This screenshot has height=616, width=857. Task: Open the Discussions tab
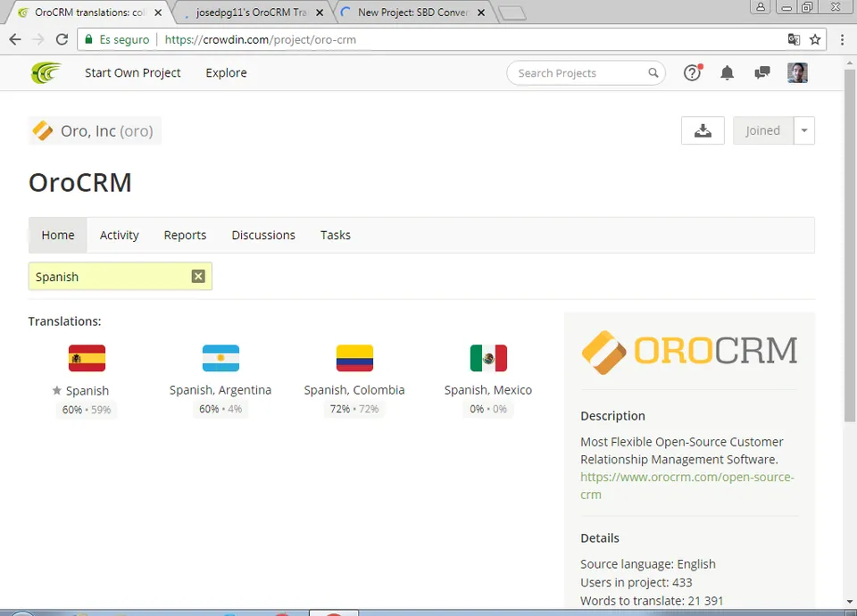point(263,235)
